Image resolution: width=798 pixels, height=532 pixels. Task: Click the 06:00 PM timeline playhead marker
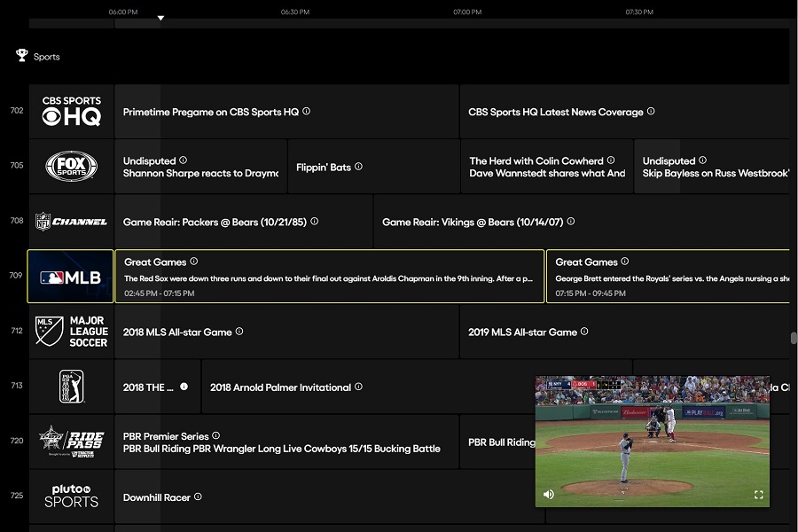click(x=160, y=16)
